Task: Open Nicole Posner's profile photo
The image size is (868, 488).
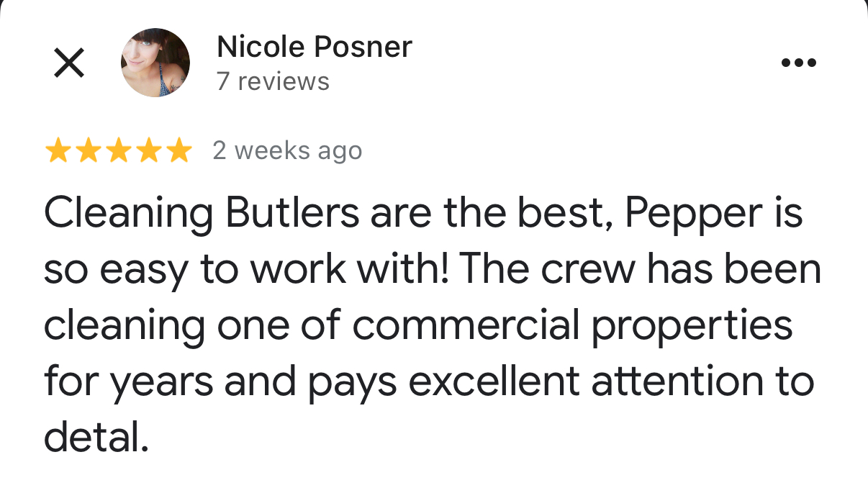Action: [x=155, y=63]
